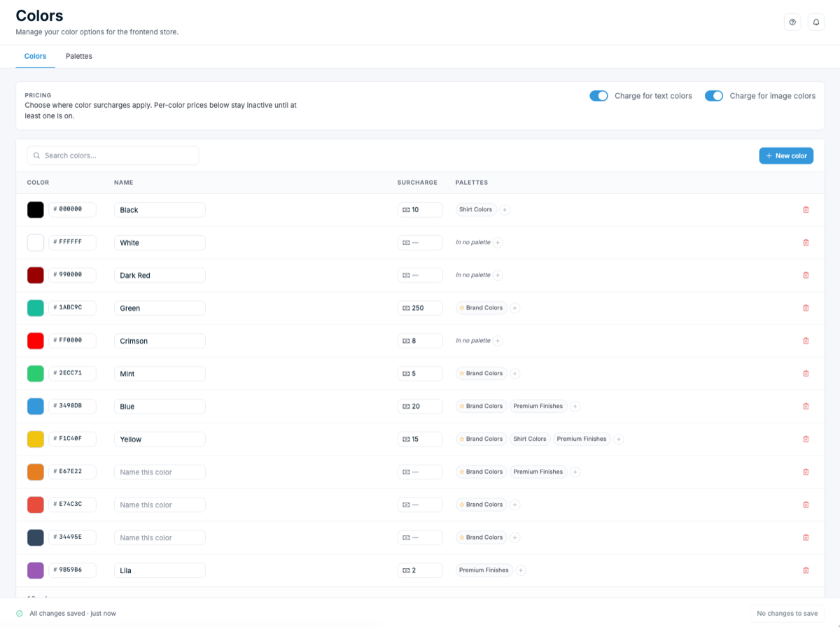The height and width of the screenshot is (627, 840).
Task: Delete the E67E22 color row
Action: click(806, 472)
